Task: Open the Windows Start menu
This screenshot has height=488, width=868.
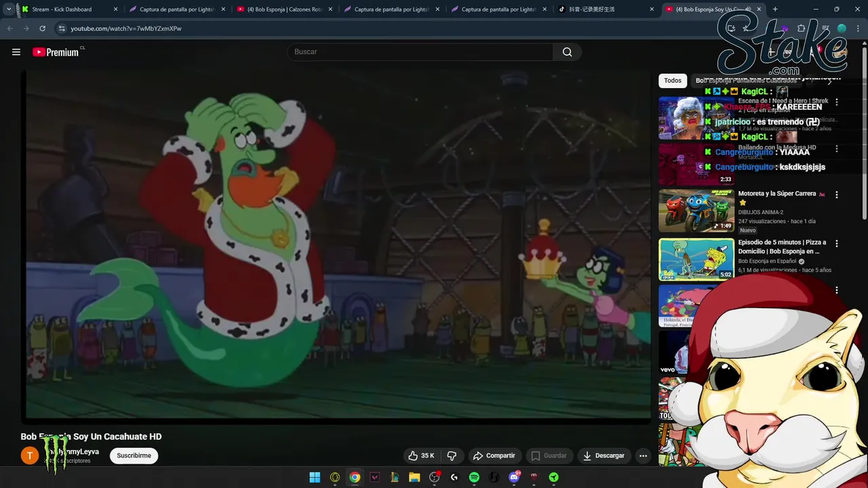Action: [315, 477]
